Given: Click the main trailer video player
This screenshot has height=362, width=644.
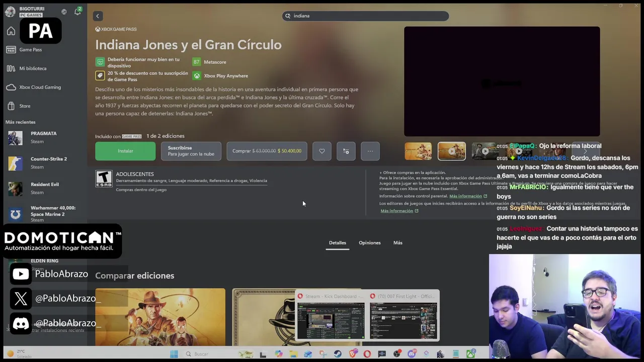Looking at the screenshot, I should pos(502,81).
